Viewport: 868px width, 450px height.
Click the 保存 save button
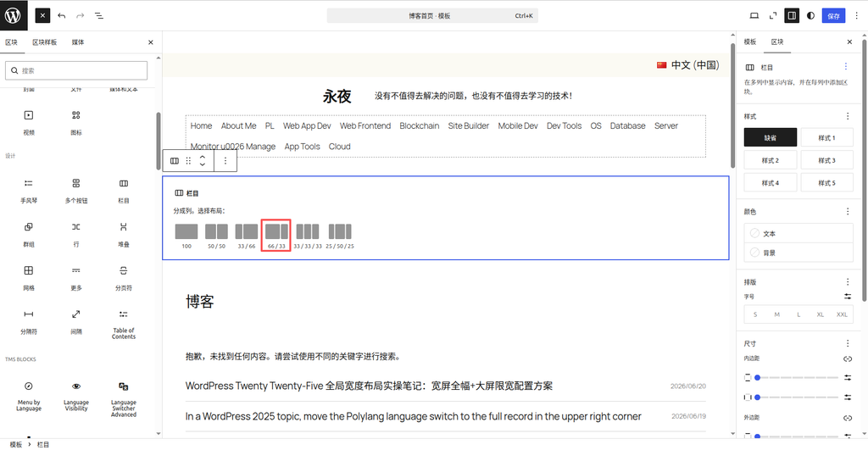[x=833, y=15]
